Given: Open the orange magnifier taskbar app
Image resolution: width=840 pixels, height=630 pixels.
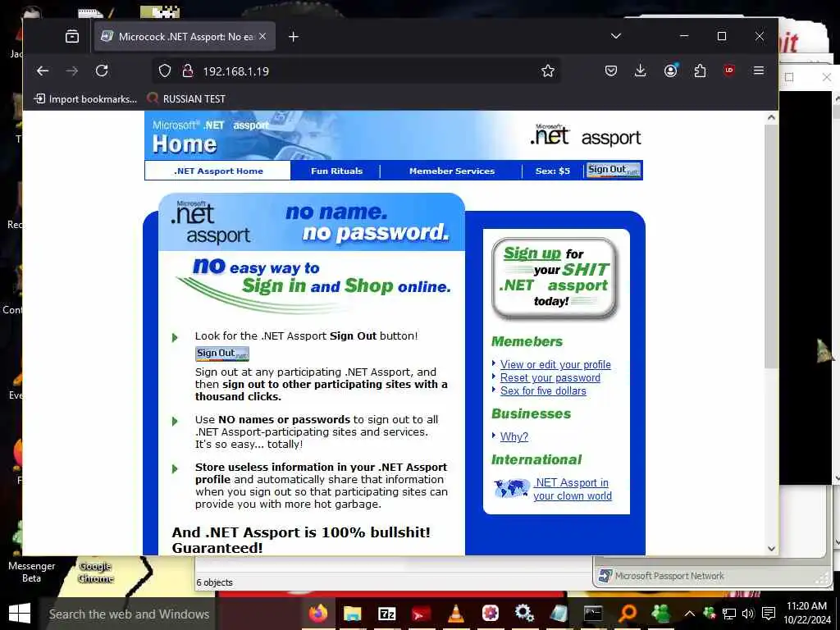Looking at the screenshot, I should click(628, 614).
